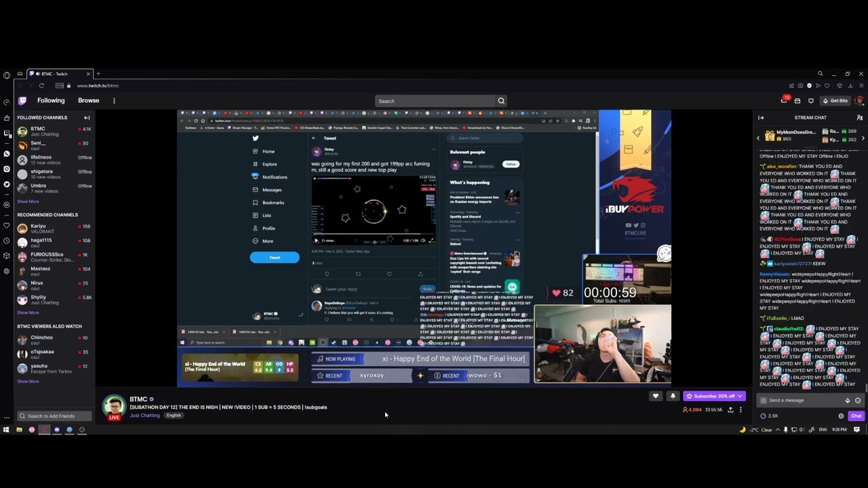Viewport: 868px width, 488px height.
Task: Click the magnifier search button on Twitch
Action: [501, 101]
